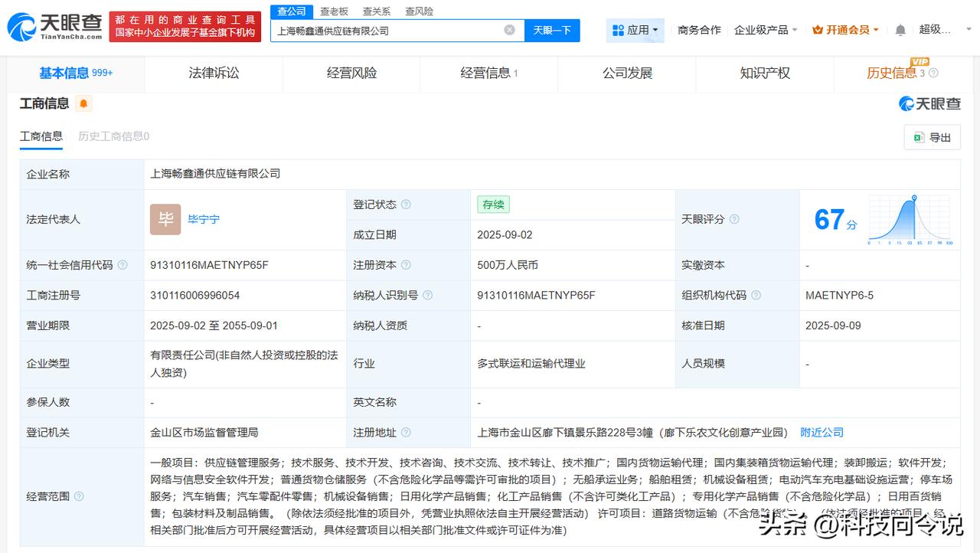The image size is (980, 553).
Task: Select the 工商信息 sub-tab
Action: pos(41,136)
